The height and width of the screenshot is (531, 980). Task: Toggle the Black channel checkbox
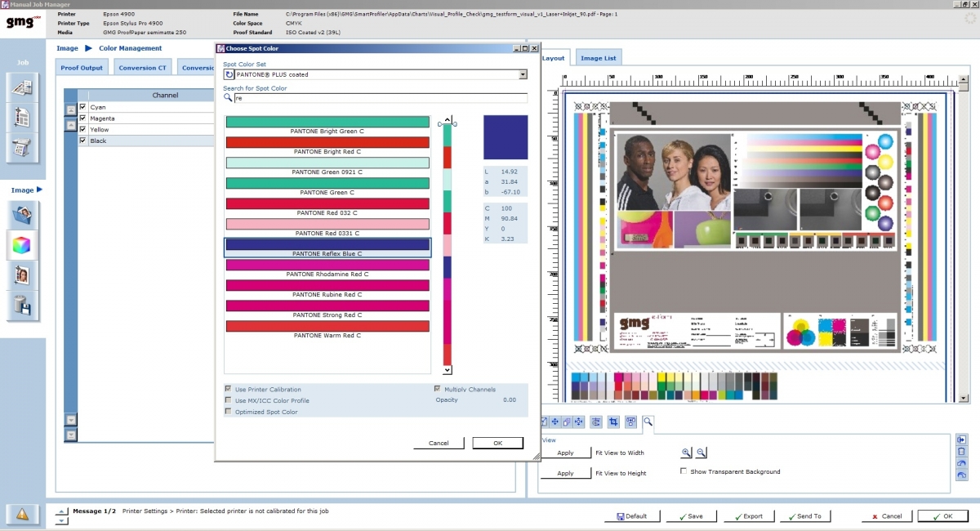(82, 141)
